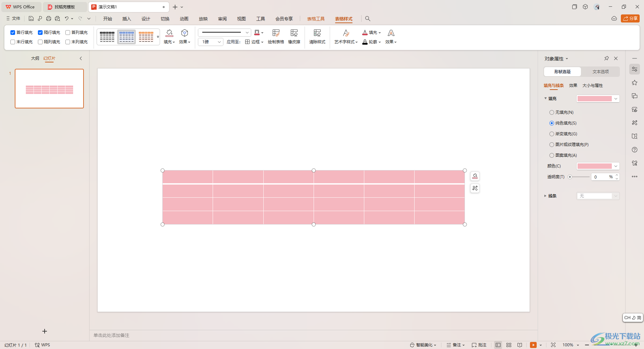This screenshot has height=349, width=644.
Task: Switch to slide sorter view icon
Action: (509, 345)
